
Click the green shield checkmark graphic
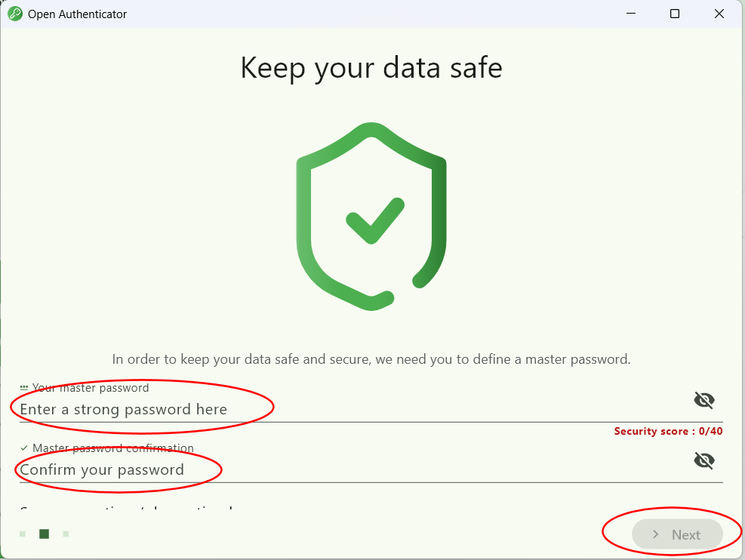click(x=371, y=217)
